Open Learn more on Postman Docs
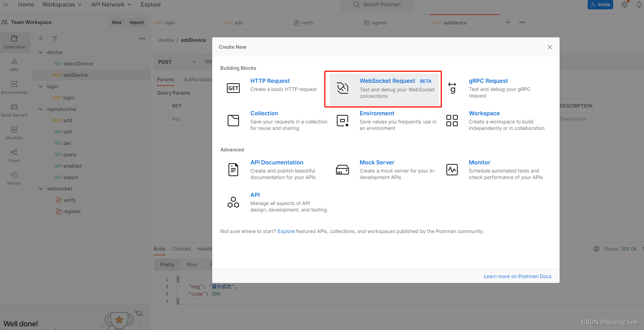Screen dimensions: 644x330 (517, 276)
